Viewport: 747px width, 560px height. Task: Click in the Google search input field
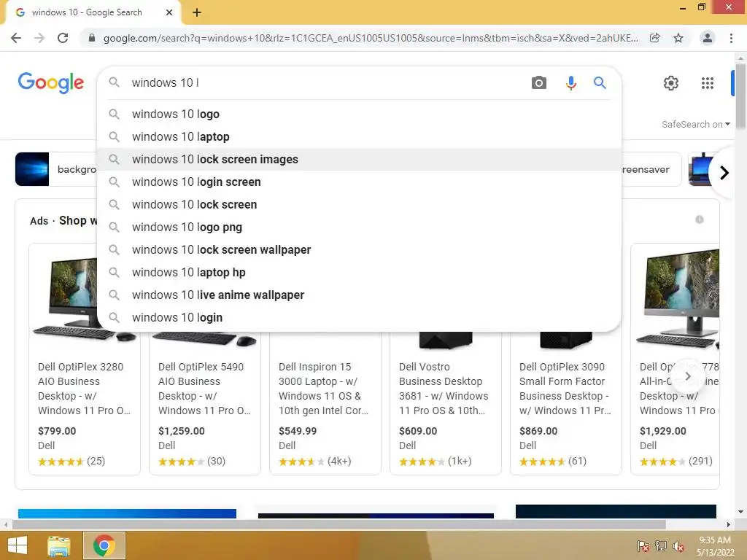(326, 83)
